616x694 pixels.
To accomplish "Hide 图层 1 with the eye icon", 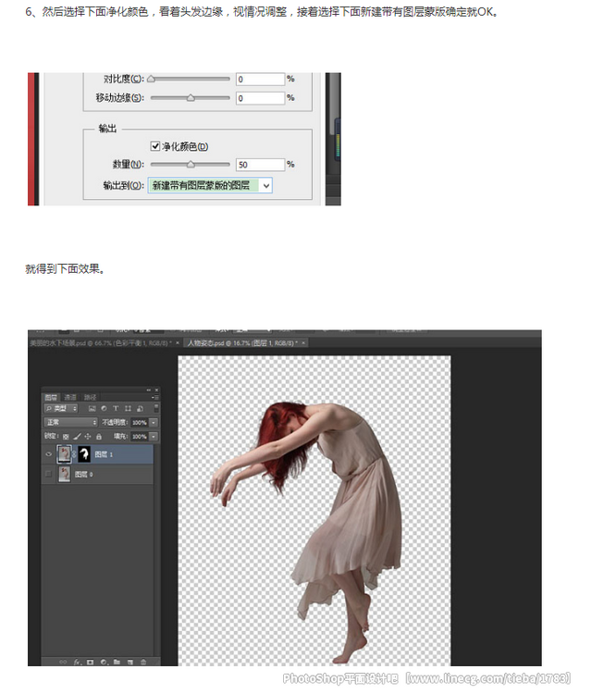I will click(x=49, y=454).
